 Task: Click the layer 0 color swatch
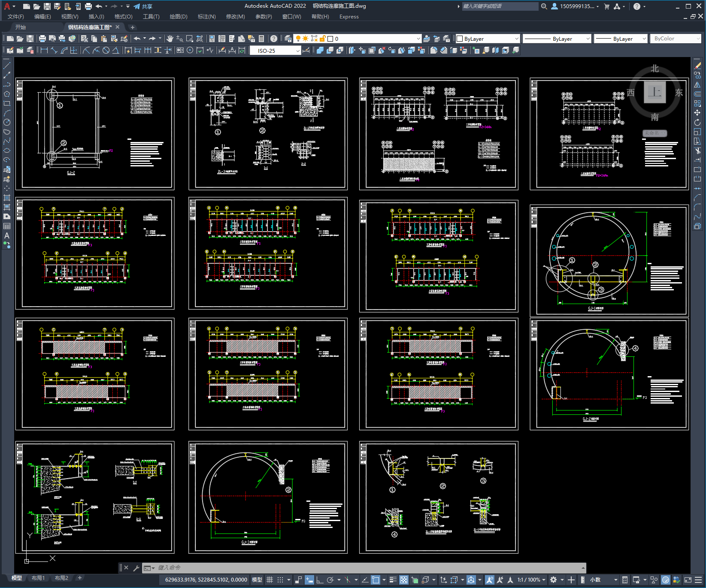click(330, 39)
